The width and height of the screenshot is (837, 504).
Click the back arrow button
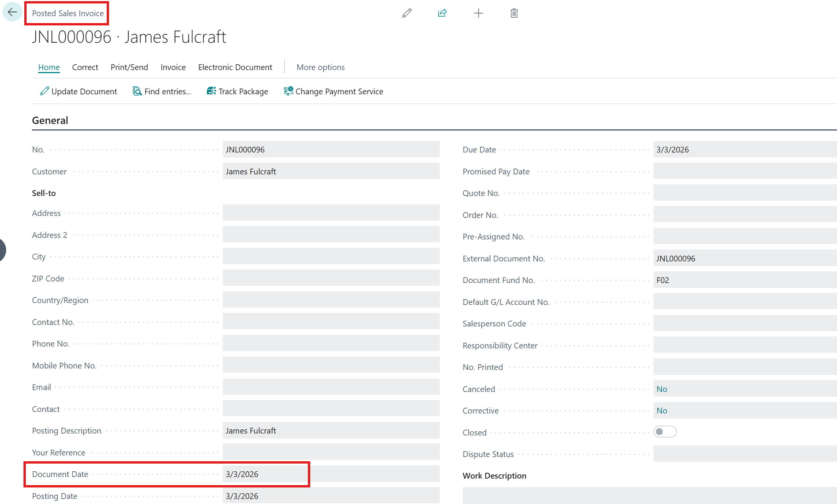tap(12, 12)
